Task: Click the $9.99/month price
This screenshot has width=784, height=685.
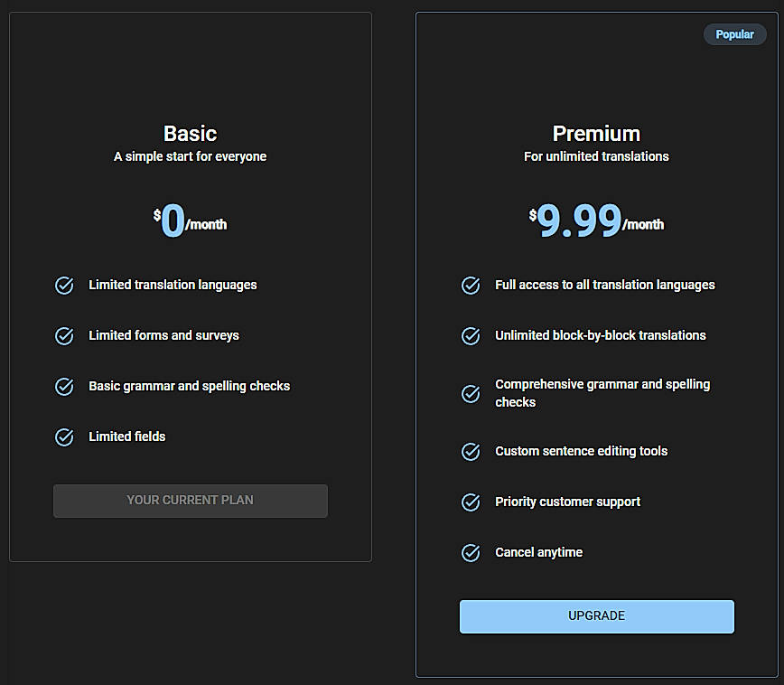Action: coord(596,221)
